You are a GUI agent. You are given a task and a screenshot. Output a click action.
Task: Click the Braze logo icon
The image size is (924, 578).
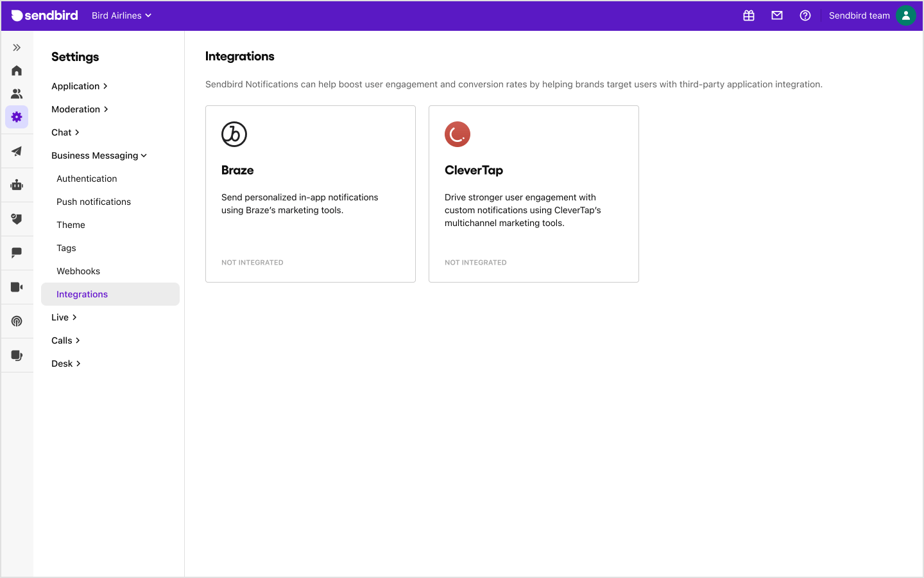pos(234,134)
